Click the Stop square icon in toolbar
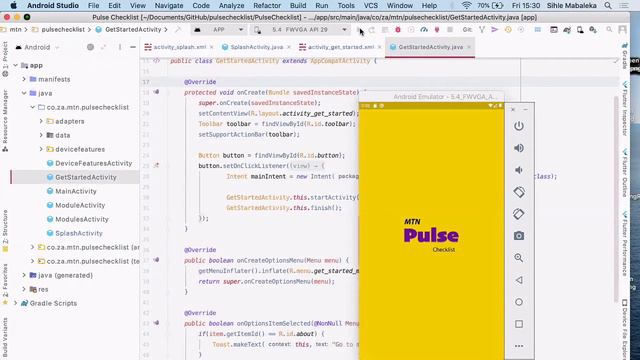Image resolution: width=640 pixels, height=360 pixels. pos(450,30)
